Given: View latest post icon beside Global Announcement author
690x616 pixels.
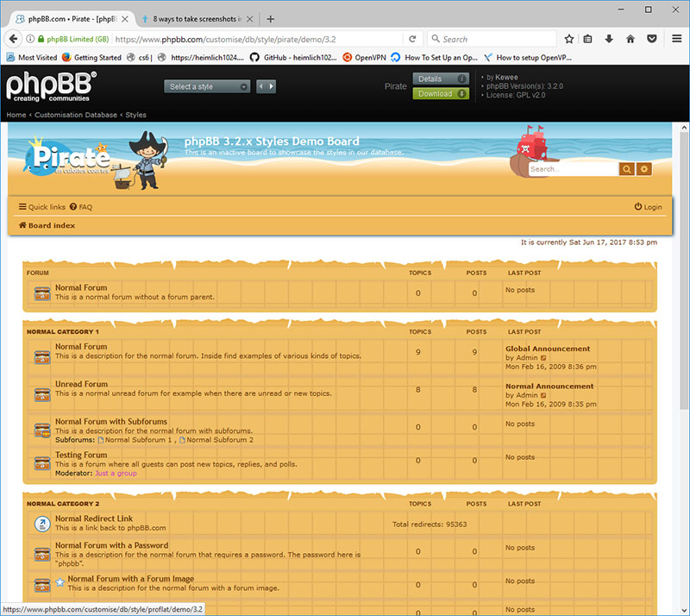Looking at the screenshot, I should coord(543,358).
